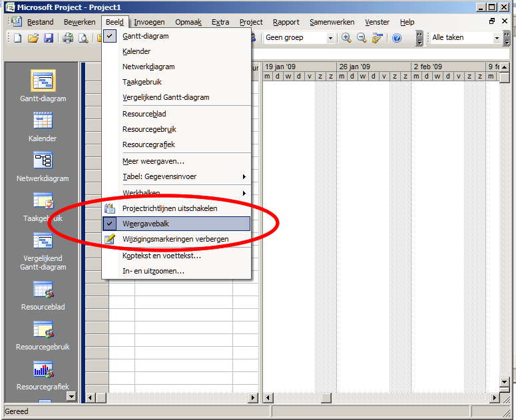Image resolution: width=516 pixels, height=420 pixels.
Task: Choose Resourceblad in the Beeld menu
Action: 176,114
